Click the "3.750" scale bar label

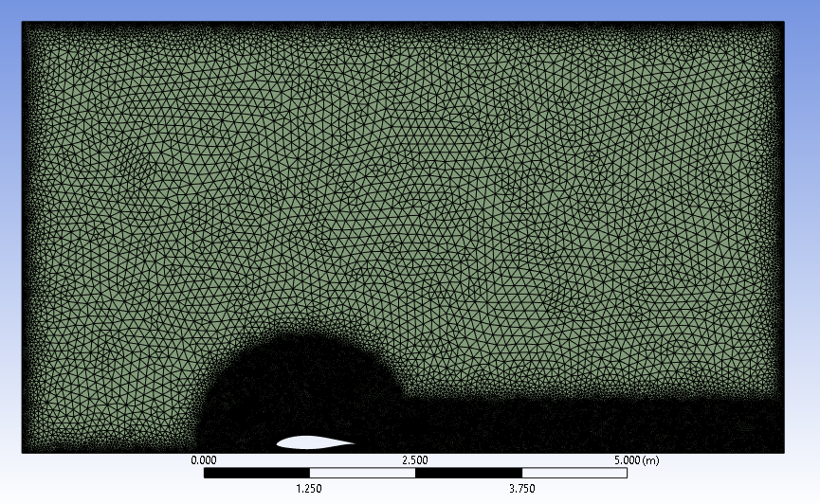[522, 489]
